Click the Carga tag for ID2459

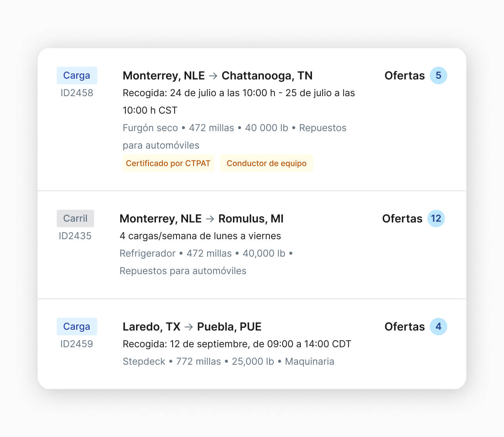77,327
